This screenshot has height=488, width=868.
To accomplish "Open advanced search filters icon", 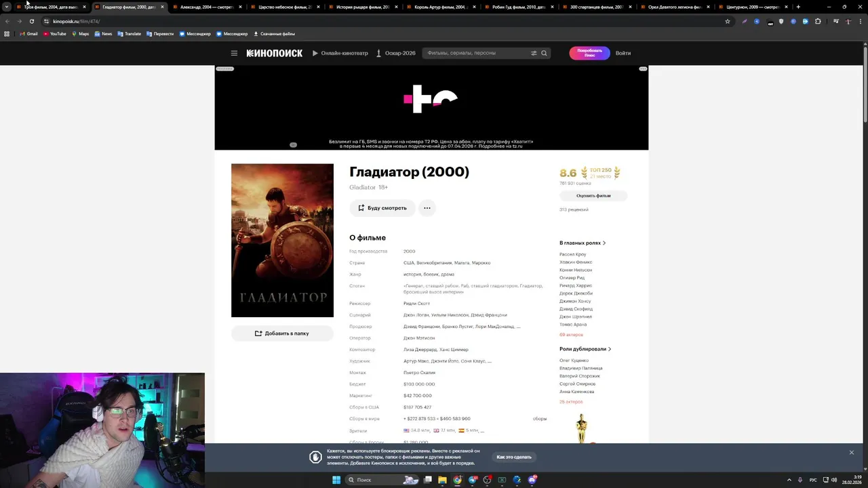I will tap(534, 53).
